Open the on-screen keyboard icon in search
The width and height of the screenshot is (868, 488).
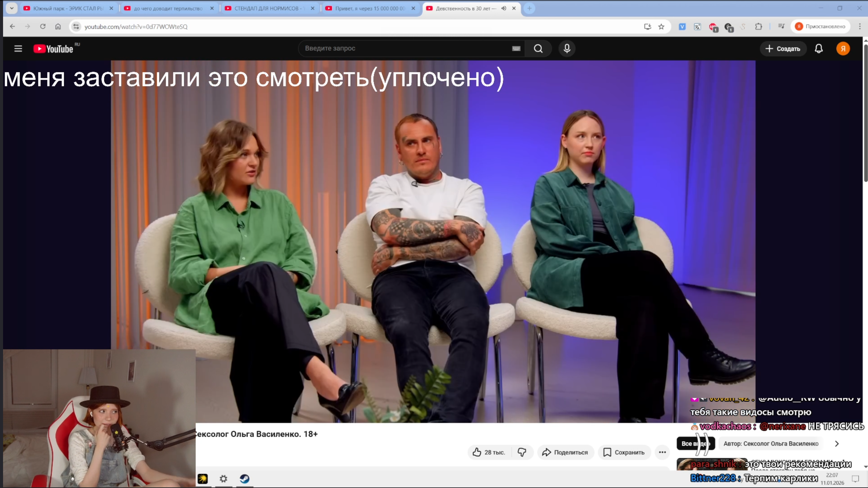[516, 48]
